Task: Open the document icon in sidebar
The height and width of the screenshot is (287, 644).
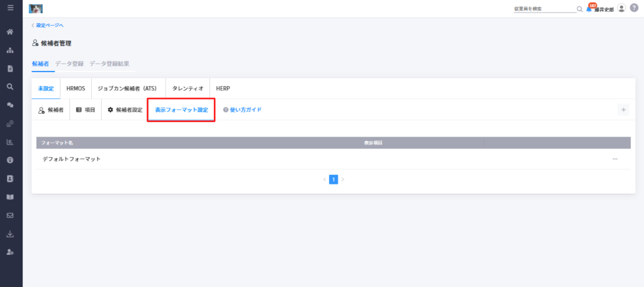Action: pyautogui.click(x=11, y=69)
